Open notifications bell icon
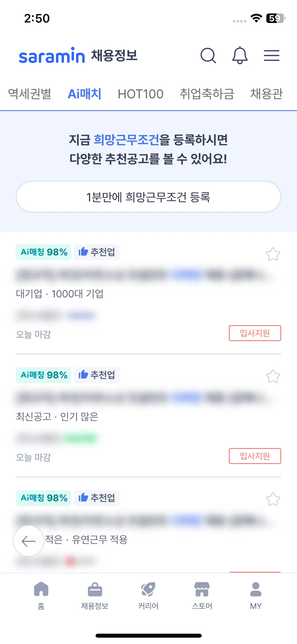This screenshot has width=297, height=644. tap(240, 55)
